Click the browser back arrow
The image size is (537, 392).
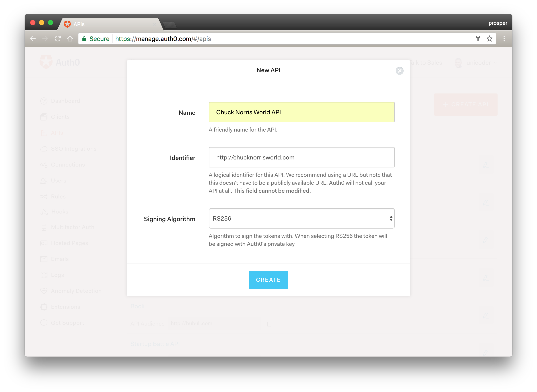coord(33,39)
